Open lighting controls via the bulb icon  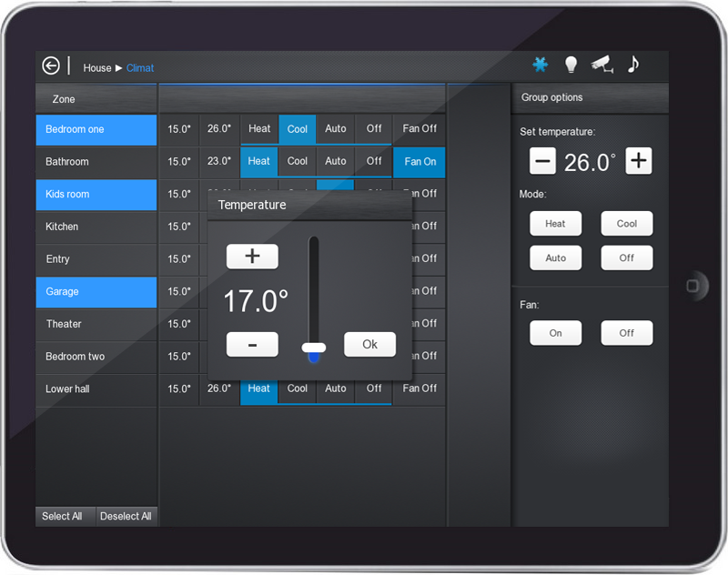tap(571, 65)
